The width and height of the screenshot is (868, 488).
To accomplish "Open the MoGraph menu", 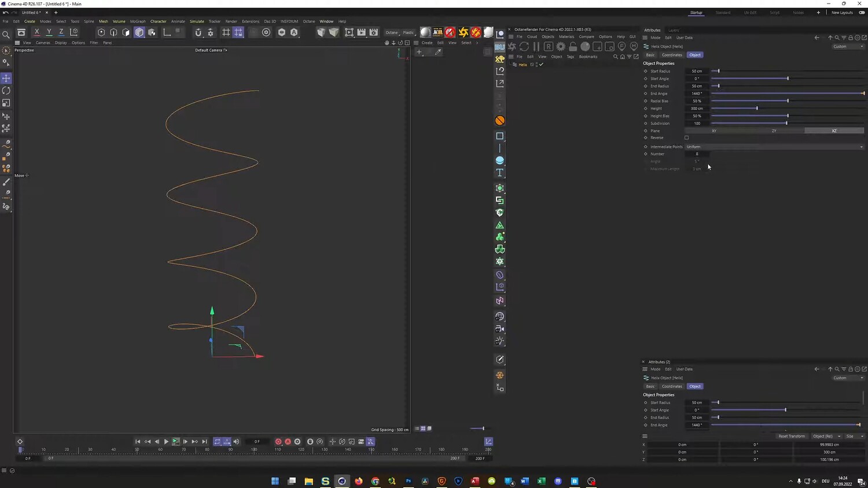I will click(138, 21).
